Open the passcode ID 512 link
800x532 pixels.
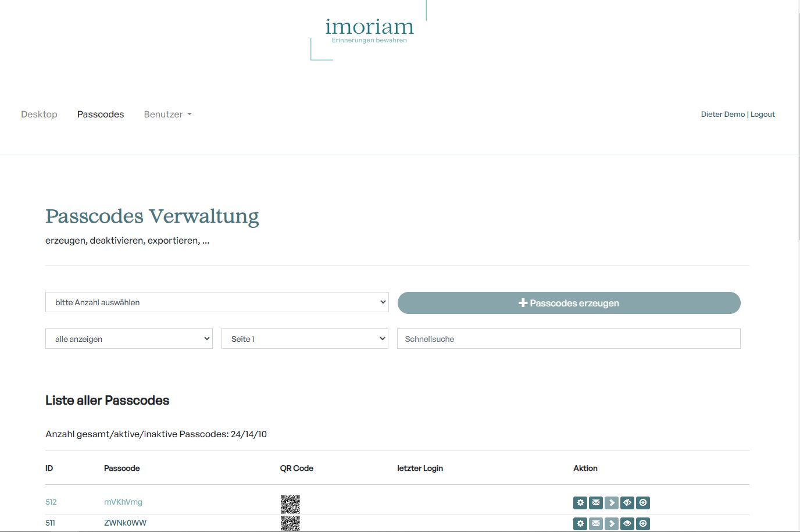tap(51, 502)
